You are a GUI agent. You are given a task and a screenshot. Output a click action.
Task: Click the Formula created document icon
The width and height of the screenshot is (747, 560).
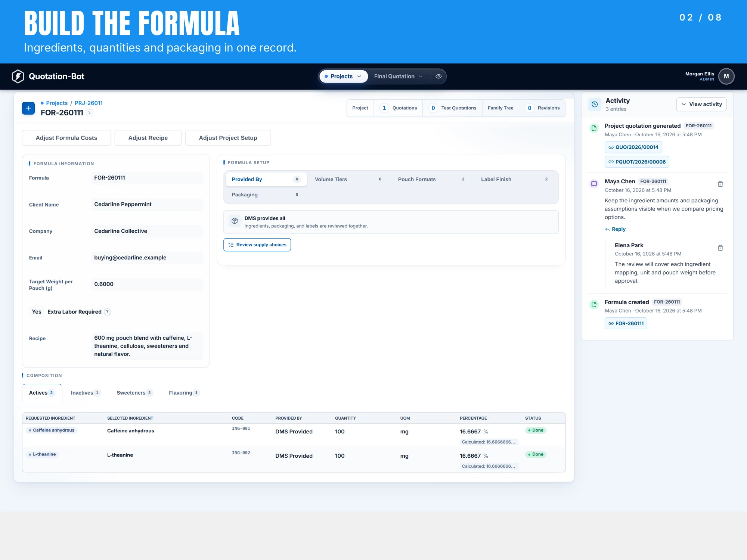coord(594,304)
